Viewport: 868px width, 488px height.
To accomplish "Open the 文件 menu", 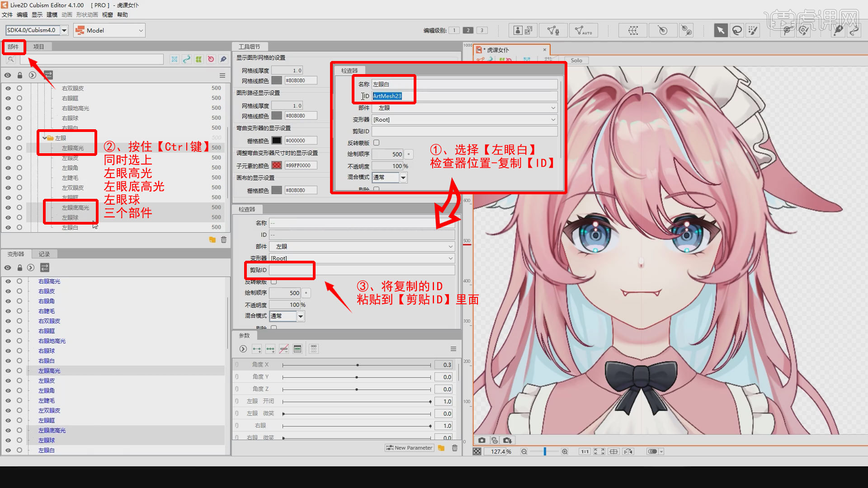I will tap(7, 14).
